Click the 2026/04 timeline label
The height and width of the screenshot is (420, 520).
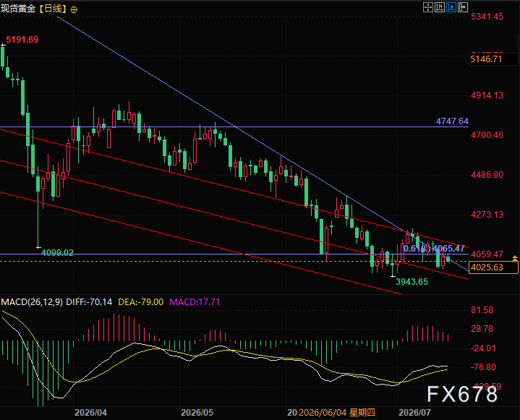pos(90,413)
